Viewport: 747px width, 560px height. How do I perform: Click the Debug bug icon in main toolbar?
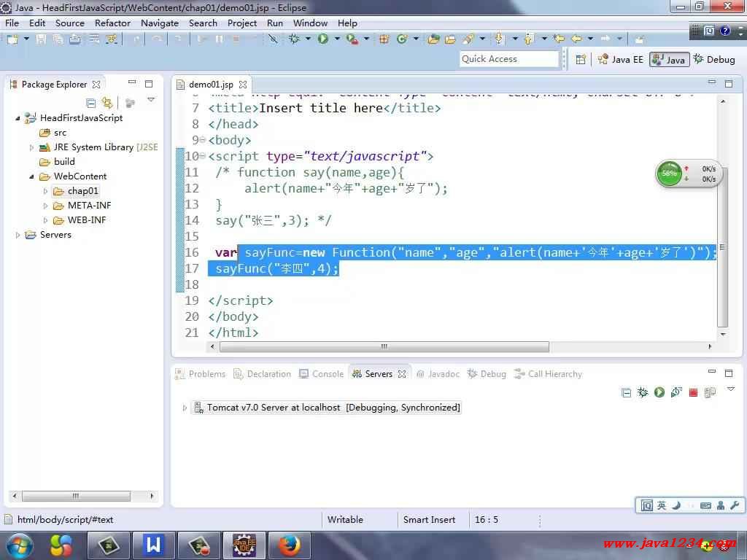[x=295, y=39]
